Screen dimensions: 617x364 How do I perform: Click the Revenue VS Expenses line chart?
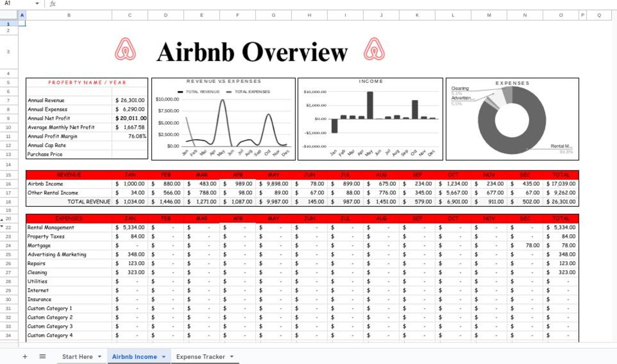pyautogui.click(x=223, y=117)
